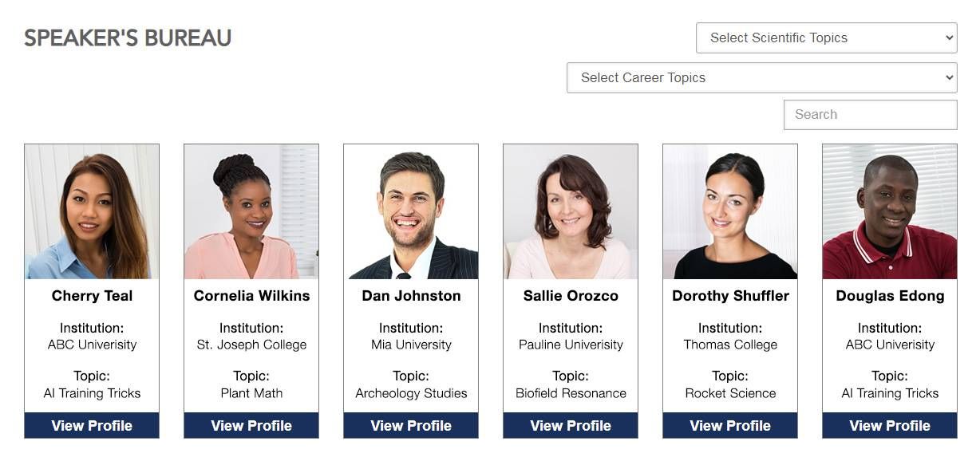Click the Search input field
The height and width of the screenshot is (461, 980).
tap(870, 114)
